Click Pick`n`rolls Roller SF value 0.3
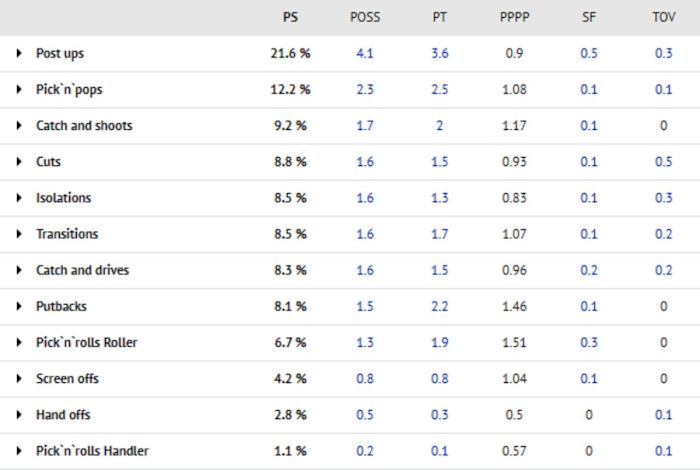Screen dimensions: 700x470 pyautogui.click(x=588, y=343)
